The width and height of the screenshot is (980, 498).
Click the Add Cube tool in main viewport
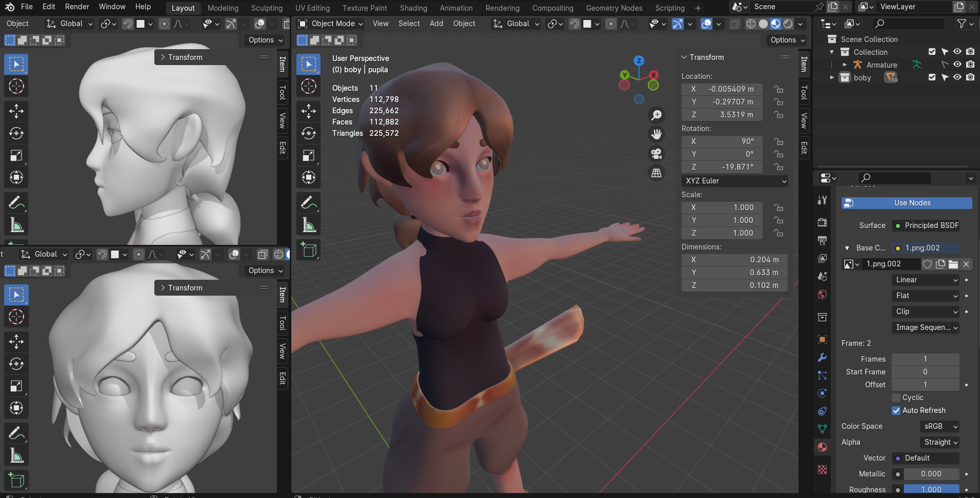pos(308,250)
